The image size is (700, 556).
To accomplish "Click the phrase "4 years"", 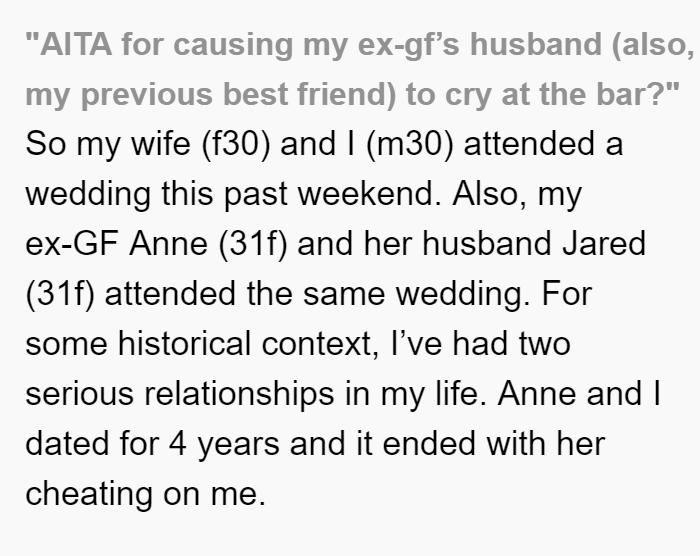I will [225, 445].
